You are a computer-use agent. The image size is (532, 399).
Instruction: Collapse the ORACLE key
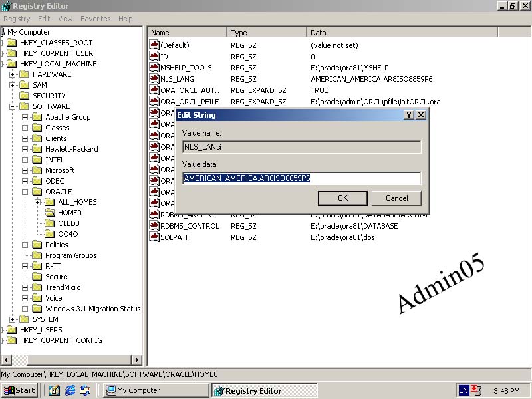pyautogui.click(x=25, y=192)
